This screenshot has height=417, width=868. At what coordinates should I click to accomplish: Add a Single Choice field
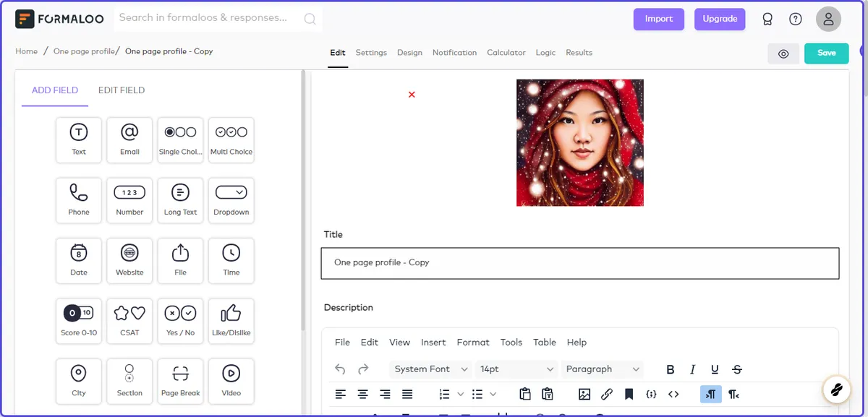tap(180, 140)
